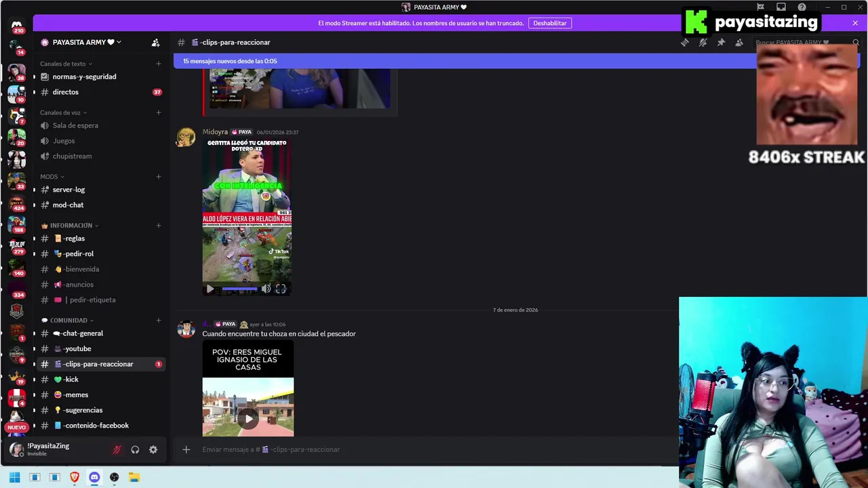Toggle deafen headphones in user panel
This screenshot has height=488, width=868.
[x=135, y=449]
